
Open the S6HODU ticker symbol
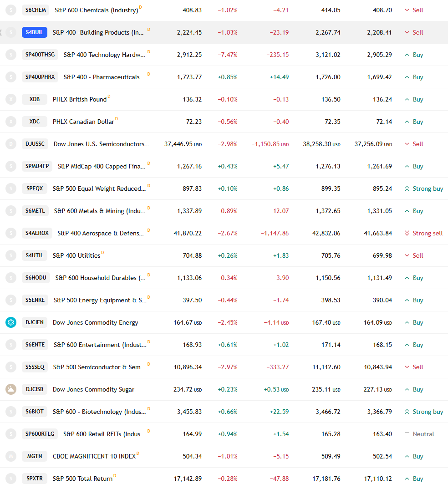pyautogui.click(x=36, y=278)
